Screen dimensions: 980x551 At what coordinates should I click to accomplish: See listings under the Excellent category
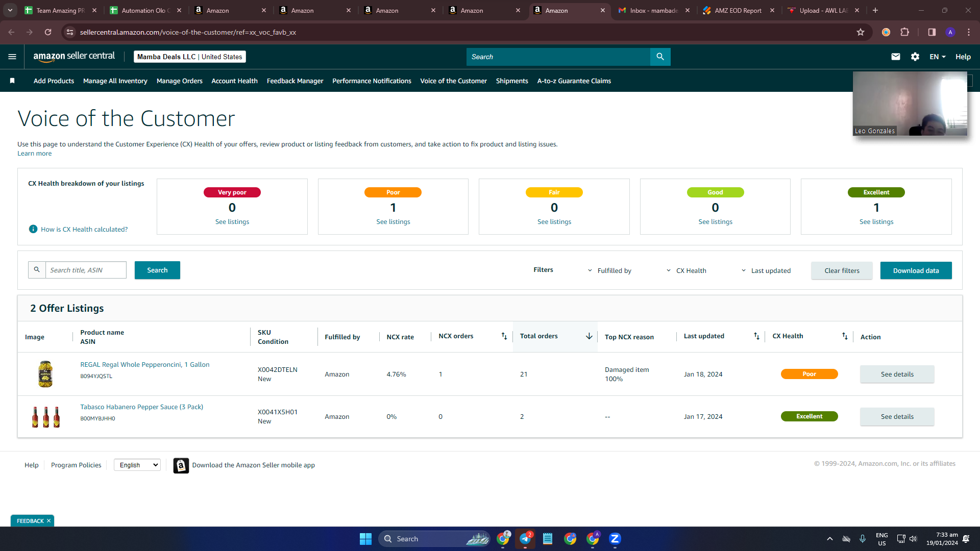[x=876, y=222]
